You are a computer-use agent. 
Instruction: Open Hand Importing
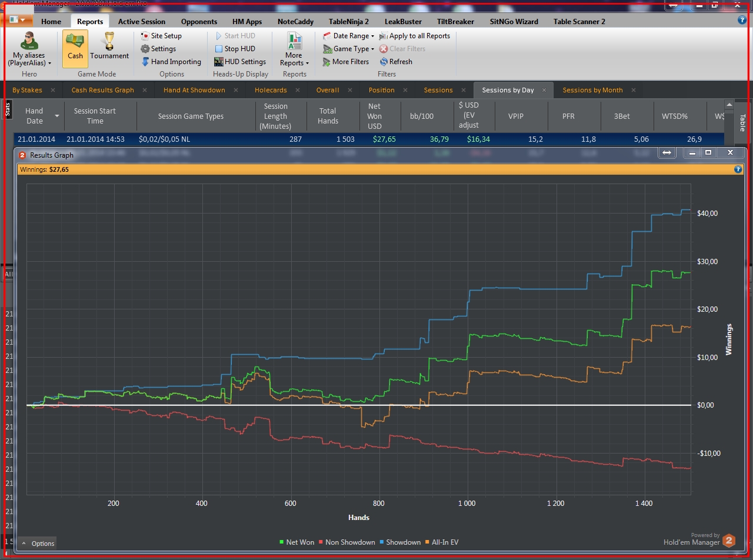(171, 62)
